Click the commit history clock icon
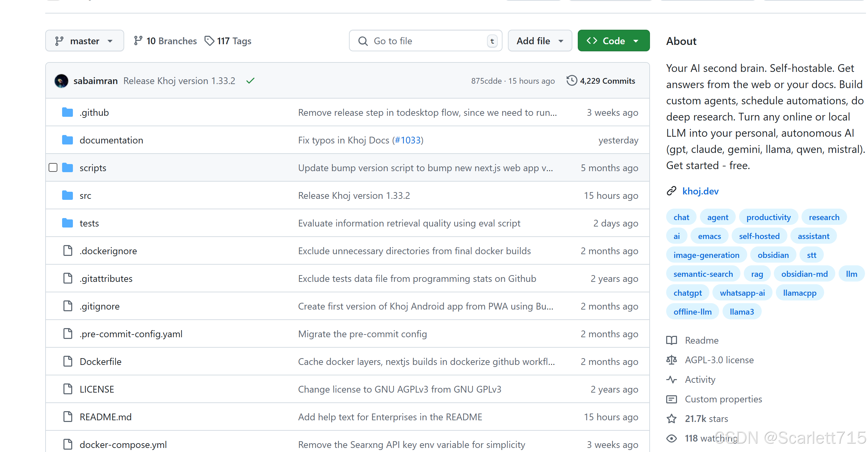The width and height of the screenshot is (868, 452). point(571,81)
